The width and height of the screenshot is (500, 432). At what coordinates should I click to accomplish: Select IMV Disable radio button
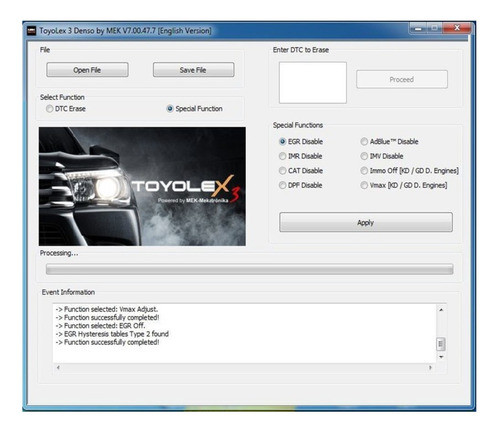pos(382,156)
